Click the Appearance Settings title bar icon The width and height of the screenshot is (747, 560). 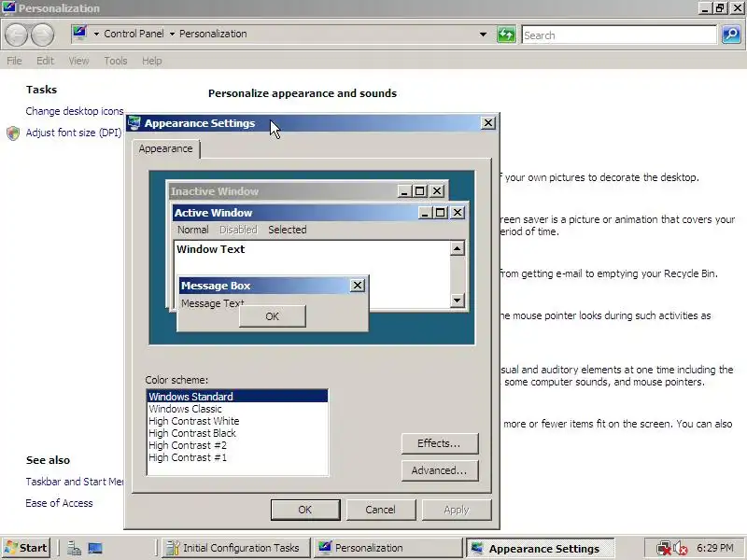tap(134, 123)
